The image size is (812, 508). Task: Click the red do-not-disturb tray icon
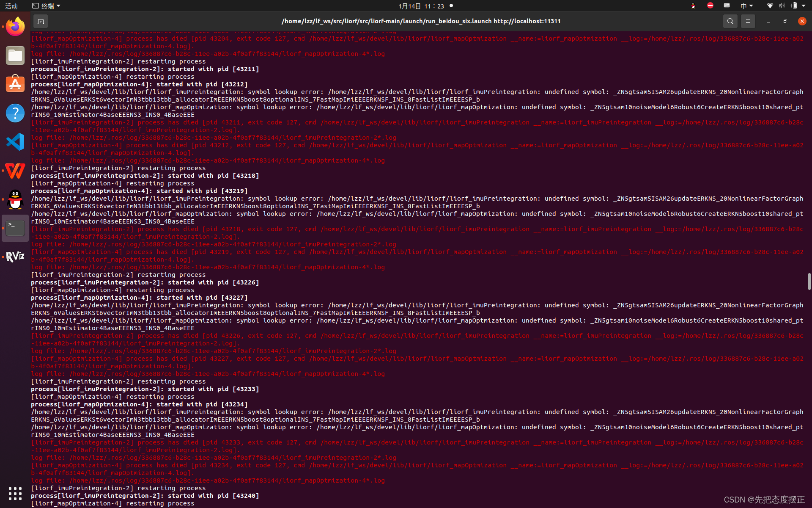[710, 6]
